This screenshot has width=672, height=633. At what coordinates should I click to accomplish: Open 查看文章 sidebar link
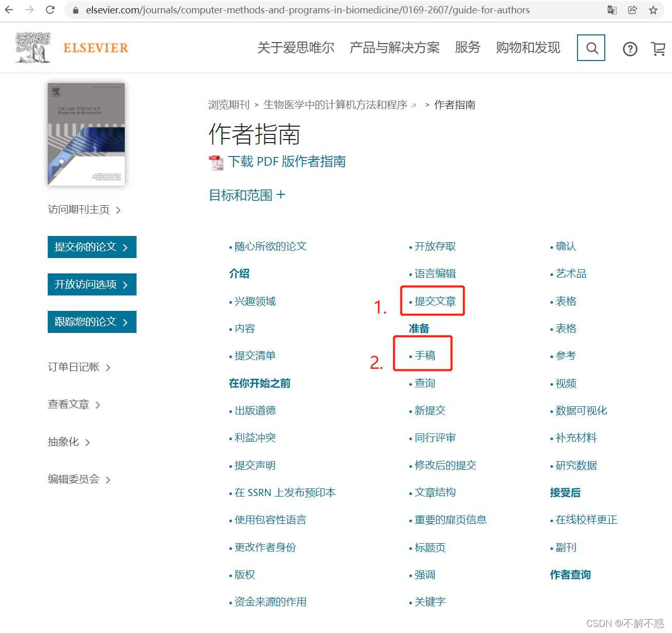[x=74, y=404]
